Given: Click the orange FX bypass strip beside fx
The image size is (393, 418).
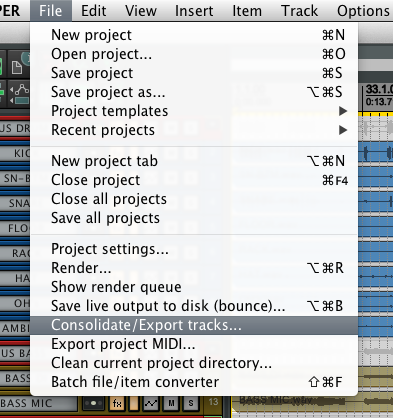Looking at the screenshot, I should click(133, 404).
